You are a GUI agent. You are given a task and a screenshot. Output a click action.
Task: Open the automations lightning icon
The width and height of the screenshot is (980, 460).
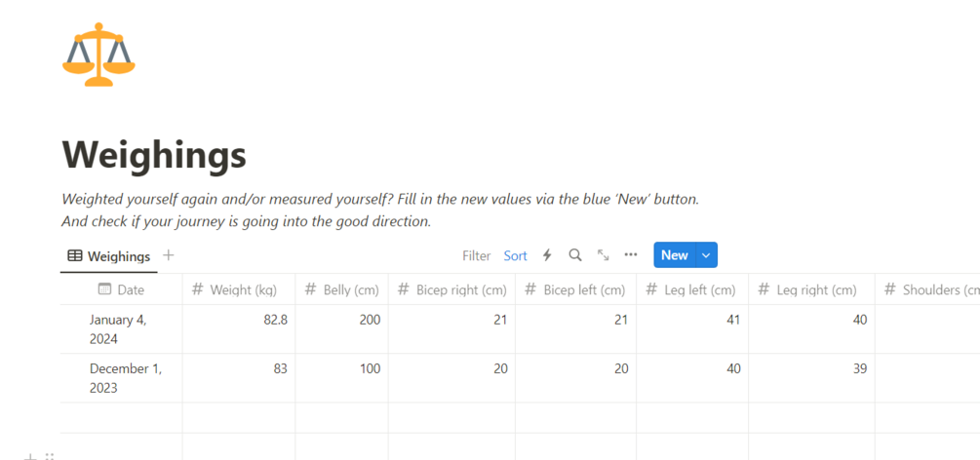click(547, 255)
